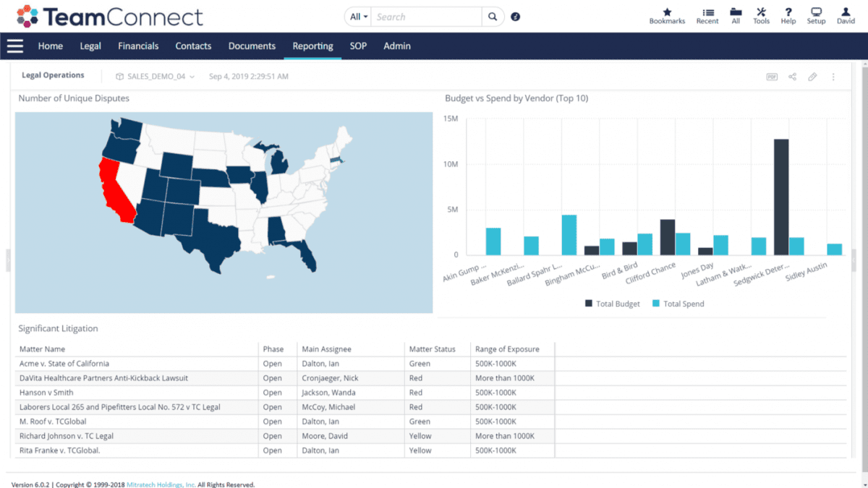Click the 'Number of Unique Disputes' title
This screenshot has height=488, width=868.
click(x=74, y=98)
